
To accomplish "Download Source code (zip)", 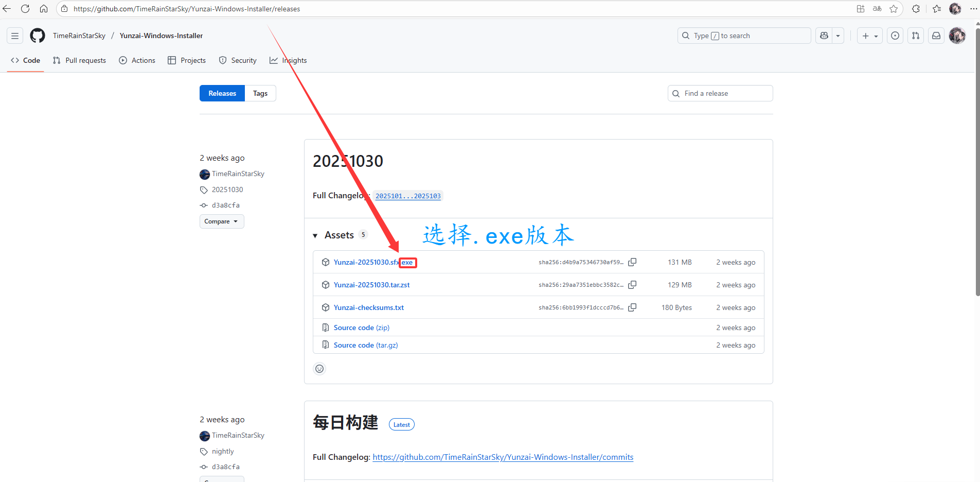I will (x=361, y=328).
